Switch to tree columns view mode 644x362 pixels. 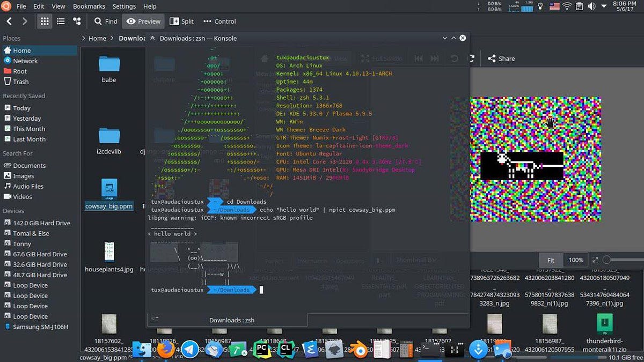(77, 21)
